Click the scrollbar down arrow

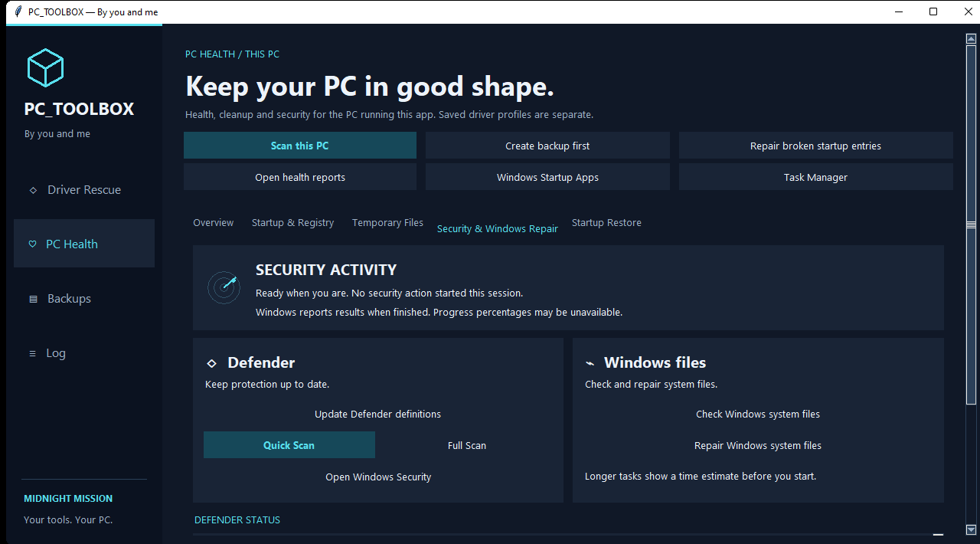click(971, 529)
